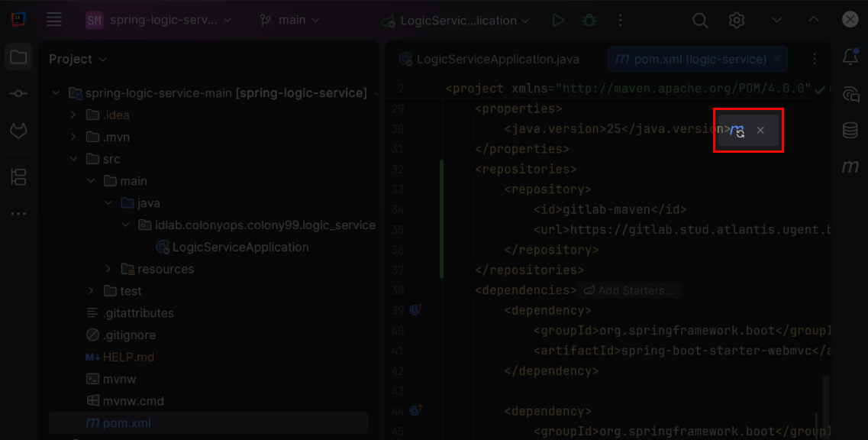The width and height of the screenshot is (868, 440).
Task: Open the Structure tool window icon
Action: [x=18, y=177]
